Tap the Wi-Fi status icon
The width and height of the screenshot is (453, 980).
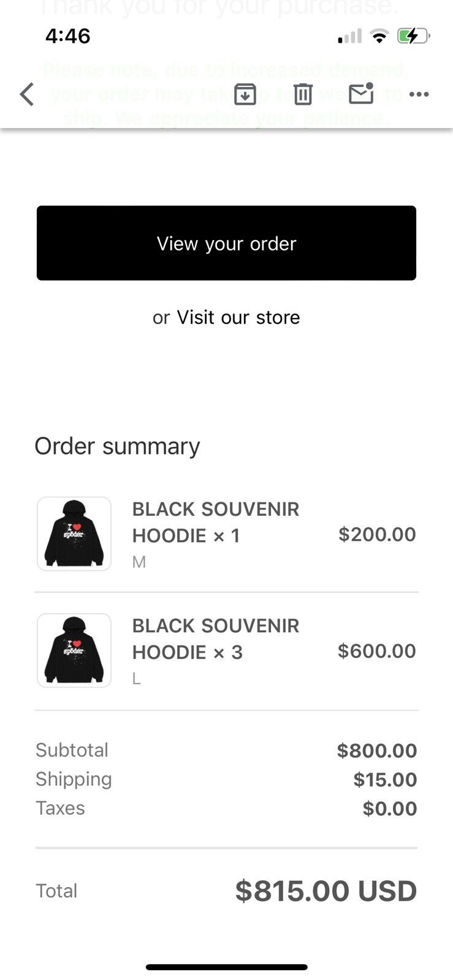379,36
